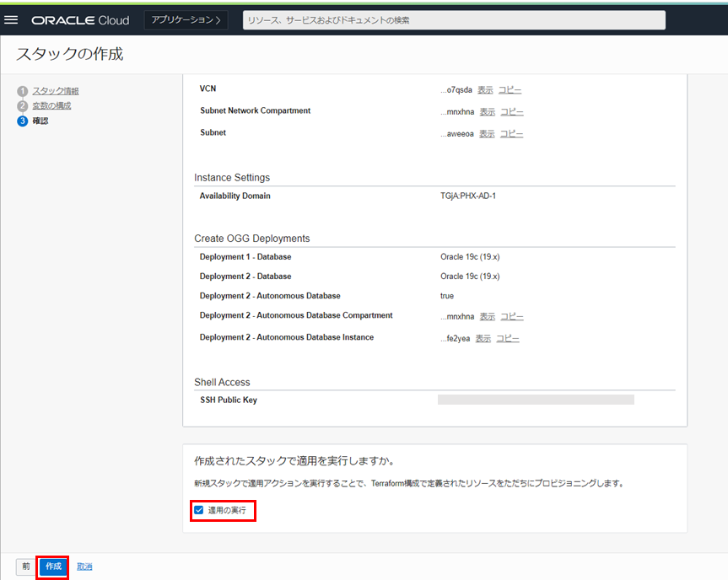The height and width of the screenshot is (580, 728).
Task: Click the Oracle Cloud logo
Action: 80,20
